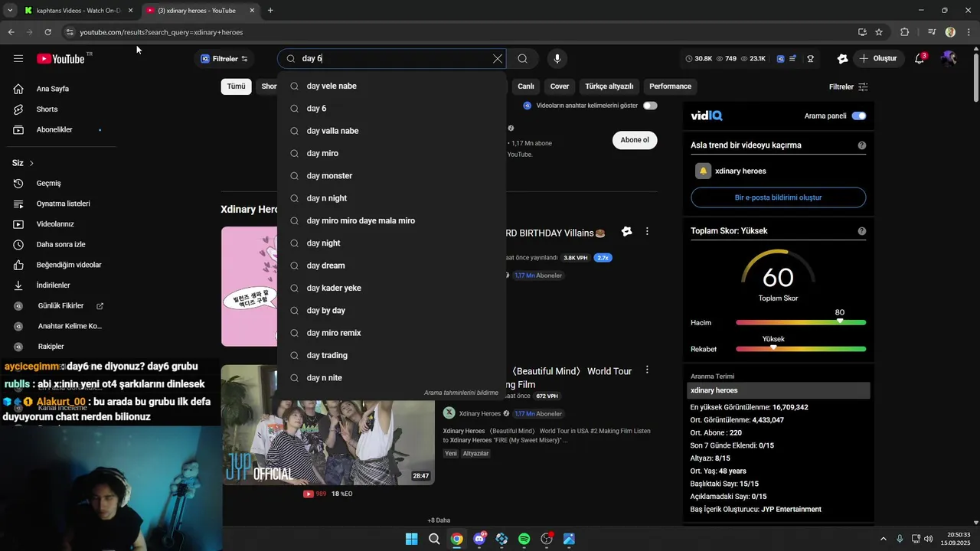This screenshot has height=551, width=980.
Task: Click the help icon beside Toplam Skor
Action: coord(862,231)
